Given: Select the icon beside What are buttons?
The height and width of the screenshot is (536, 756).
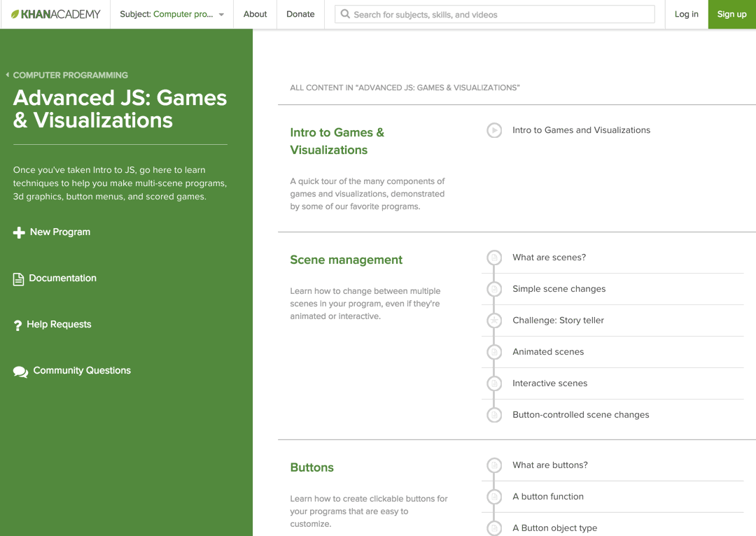Looking at the screenshot, I should [494, 465].
